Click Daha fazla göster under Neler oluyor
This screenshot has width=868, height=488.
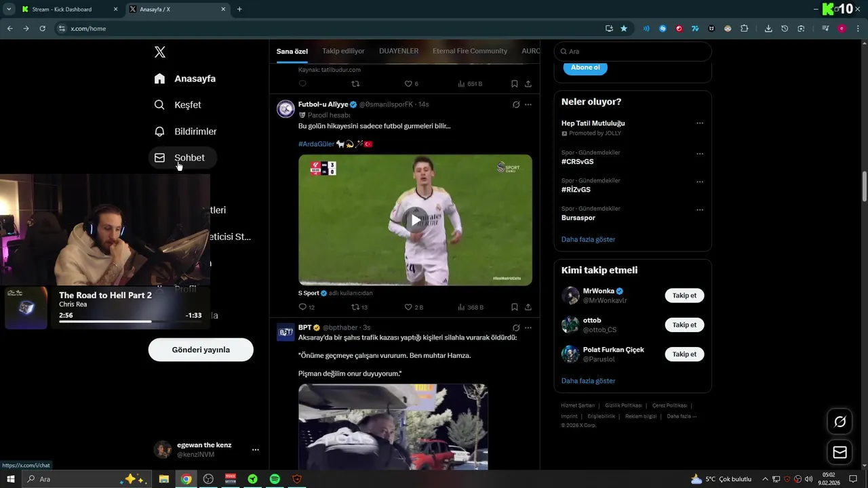[x=588, y=239]
